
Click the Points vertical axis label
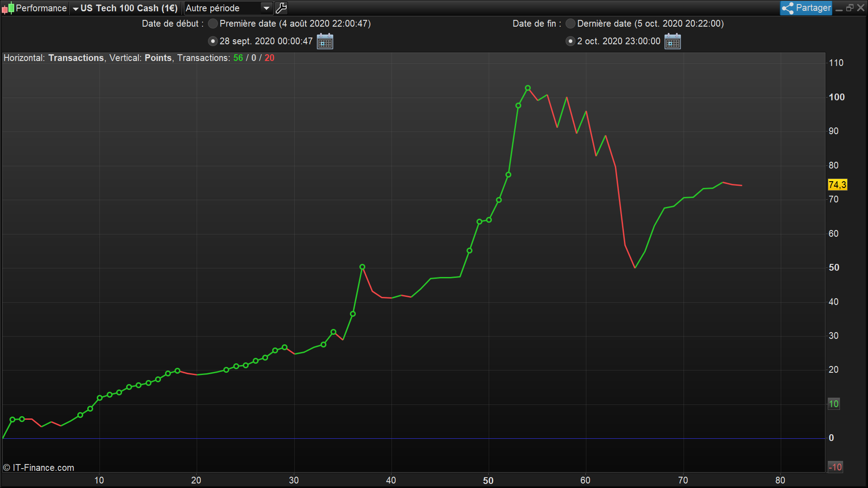click(x=158, y=58)
